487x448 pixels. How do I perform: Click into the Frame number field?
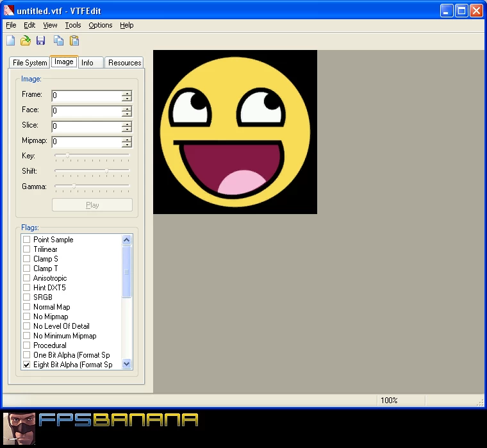(87, 95)
